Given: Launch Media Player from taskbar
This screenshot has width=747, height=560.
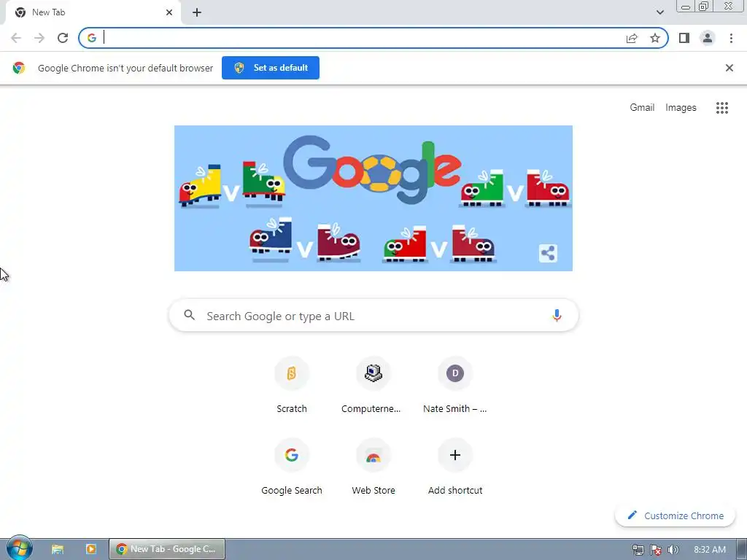Looking at the screenshot, I should [x=90, y=549].
